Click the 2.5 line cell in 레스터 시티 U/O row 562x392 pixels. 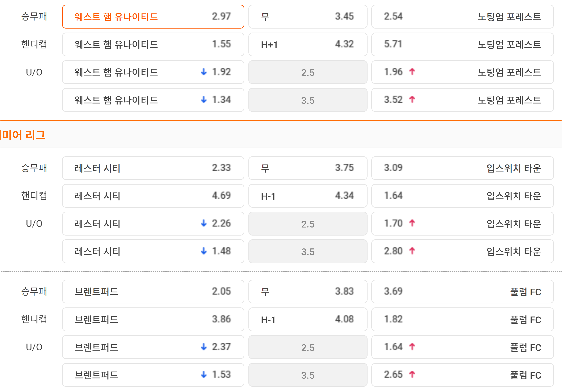coord(308,223)
